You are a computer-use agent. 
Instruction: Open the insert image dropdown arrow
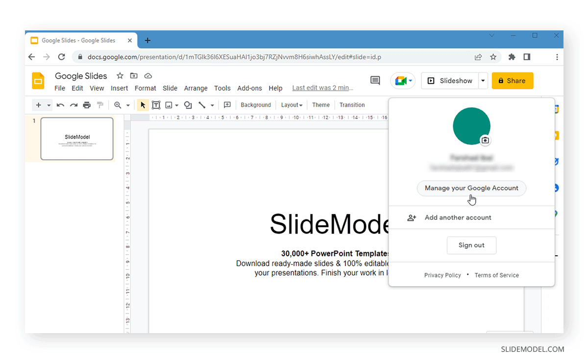click(x=176, y=105)
